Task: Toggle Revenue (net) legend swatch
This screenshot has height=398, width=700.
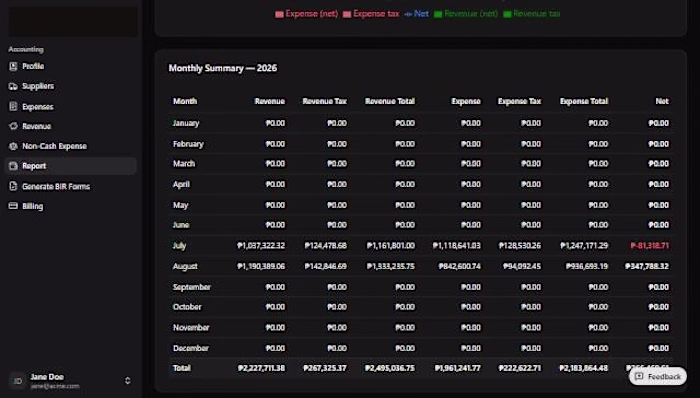Action: [x=438, y=14]
